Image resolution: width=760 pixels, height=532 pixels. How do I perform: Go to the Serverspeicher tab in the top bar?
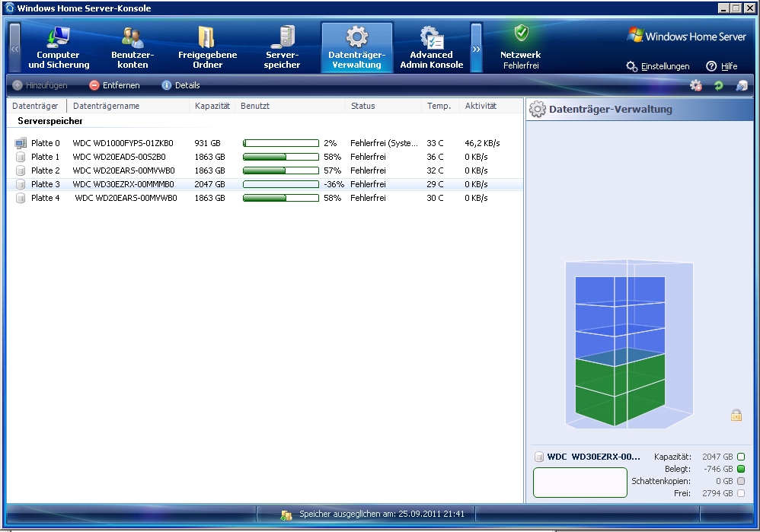tap(282, 48)
